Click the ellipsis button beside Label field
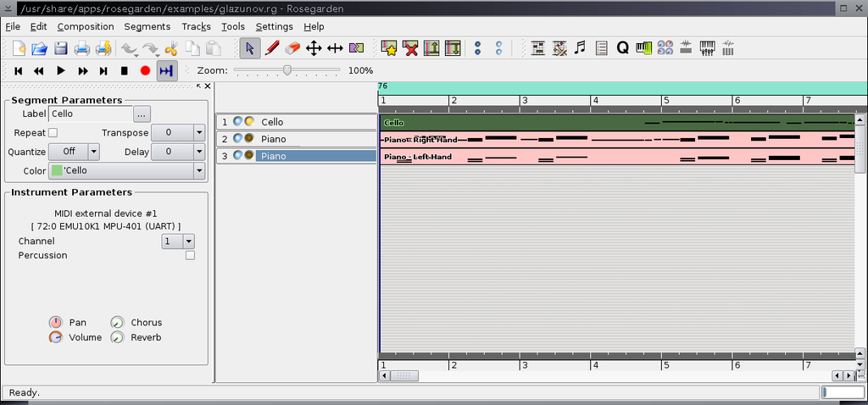The width and height of the screenshot is (868, 405). pyautogui.click(x=142, y=114)
